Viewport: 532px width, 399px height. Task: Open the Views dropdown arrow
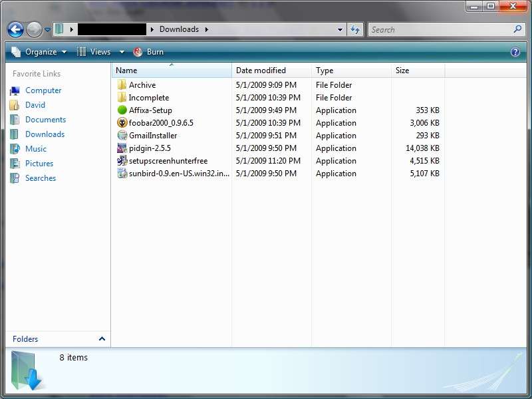pos(122,52)
